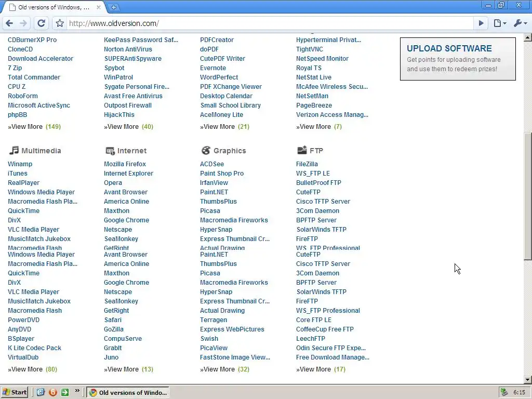Image resolution: width=532 pixels, height=399 pixels.
Task: Open the Internet Explorer link
Action: coord(128,174)
